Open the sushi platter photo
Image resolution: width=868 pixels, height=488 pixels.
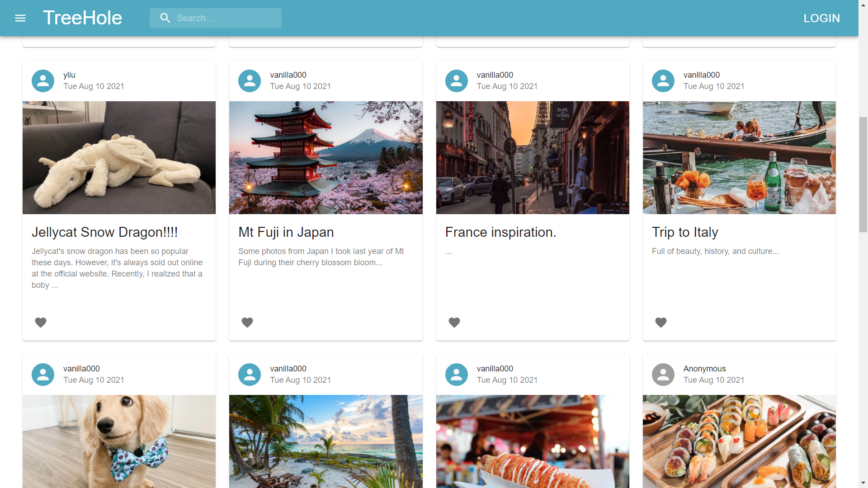739,441
